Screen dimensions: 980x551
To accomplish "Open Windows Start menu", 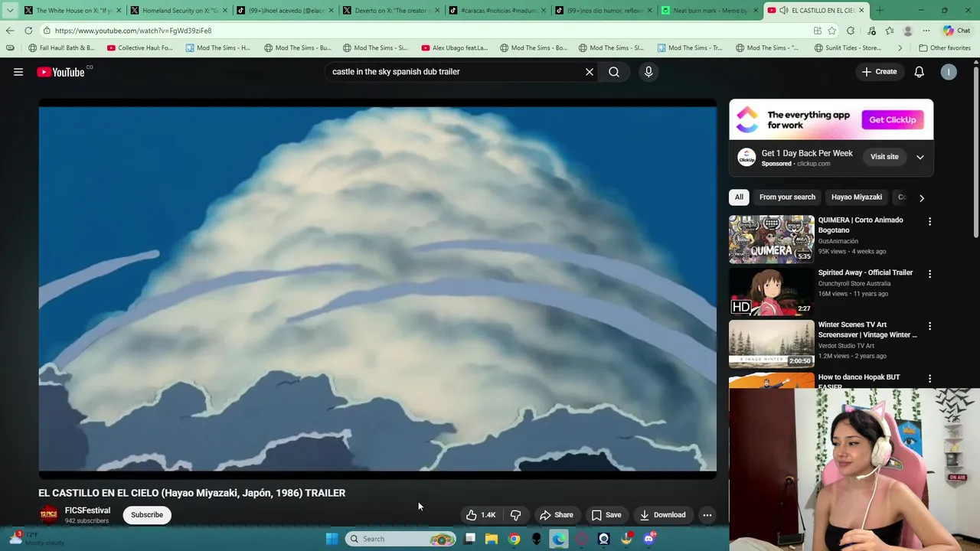I will 332,539.
